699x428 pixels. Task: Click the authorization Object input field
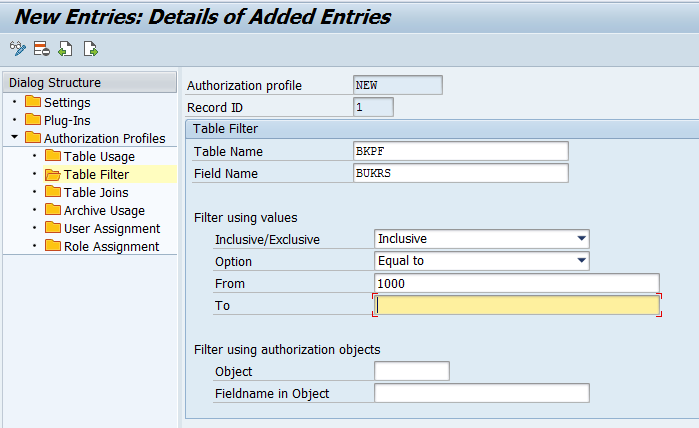pos(412,371)
